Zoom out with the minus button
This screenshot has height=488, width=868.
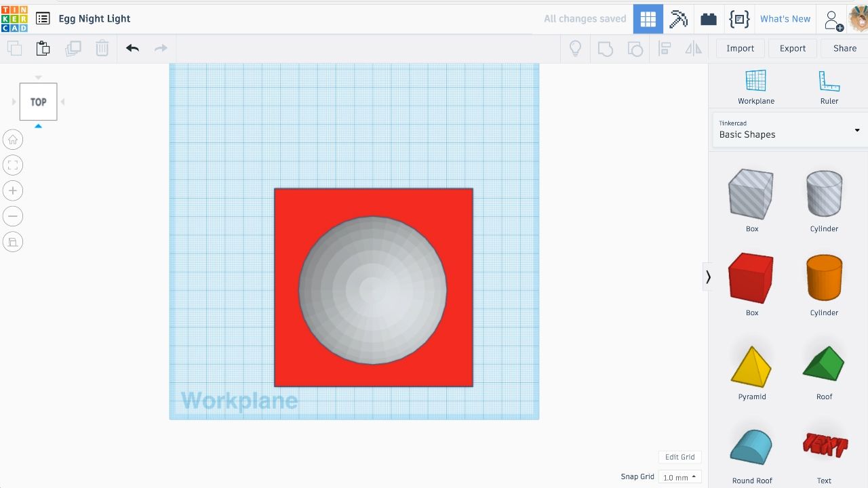coord(13,216)
